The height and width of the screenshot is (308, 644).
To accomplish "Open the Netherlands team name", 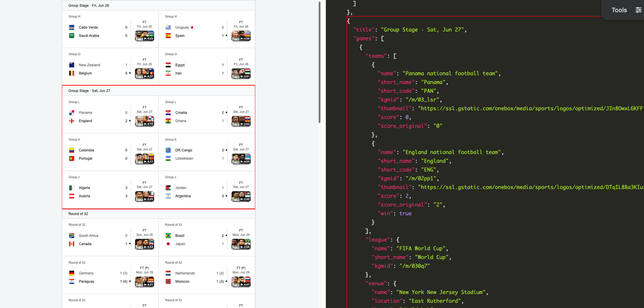I will pyautogui.click(x=185, y=273).
